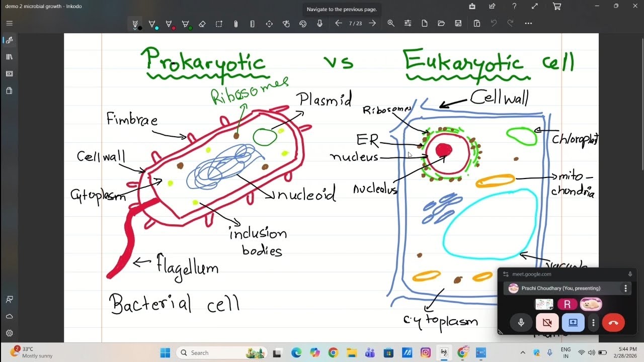Open the ruler tool
This screenshot has height=362, width=644.
pyautogui.click(x=252, y=24)
